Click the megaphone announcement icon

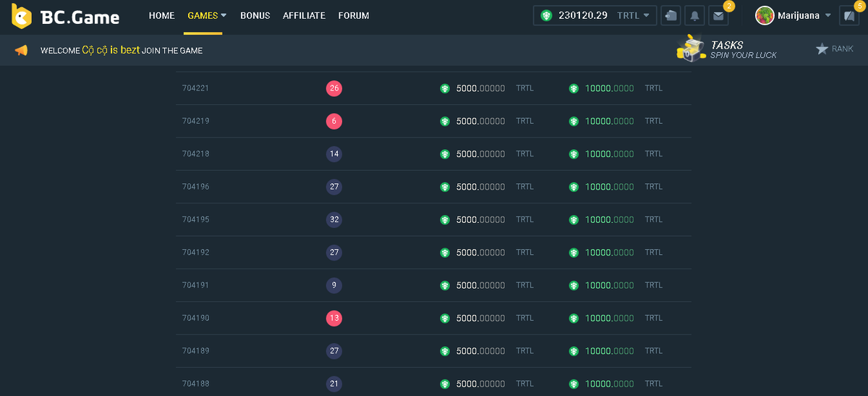21,51
